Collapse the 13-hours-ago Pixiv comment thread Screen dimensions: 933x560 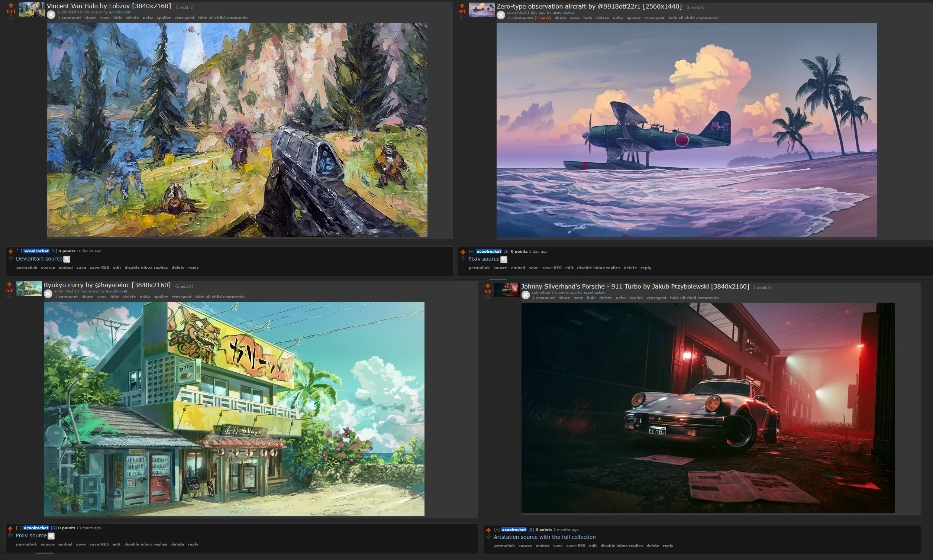19,528
